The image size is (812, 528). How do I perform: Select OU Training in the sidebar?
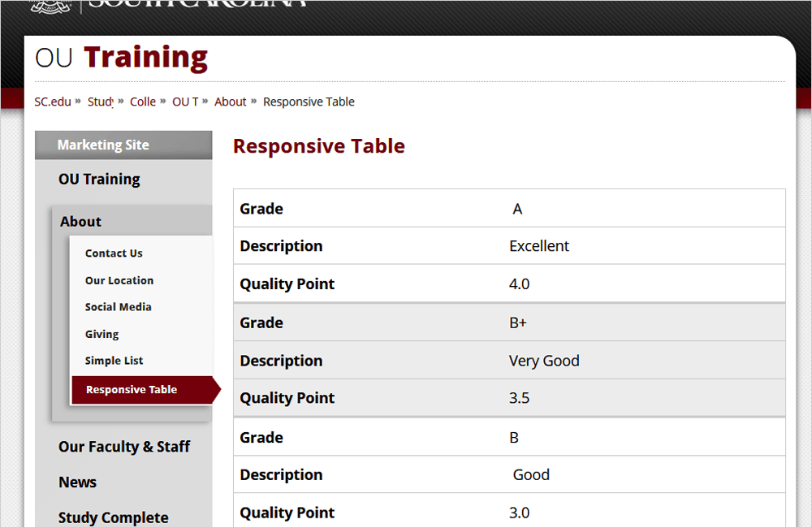point(99,179)
